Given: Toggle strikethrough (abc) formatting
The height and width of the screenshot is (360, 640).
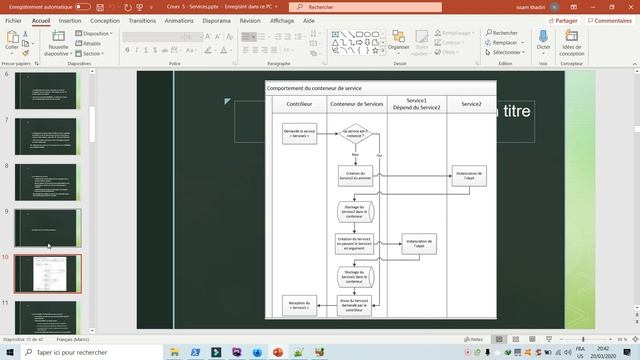Looking at the screenshot, I should [x=164, y=50].
